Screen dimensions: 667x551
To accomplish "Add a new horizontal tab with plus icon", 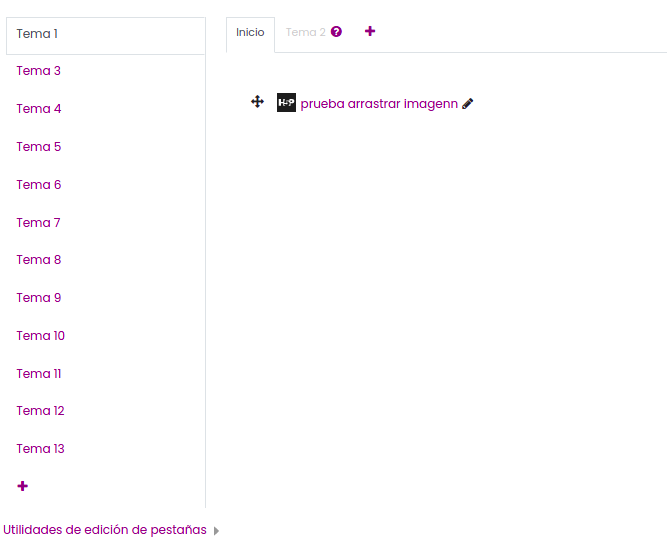I will (370, 31).
